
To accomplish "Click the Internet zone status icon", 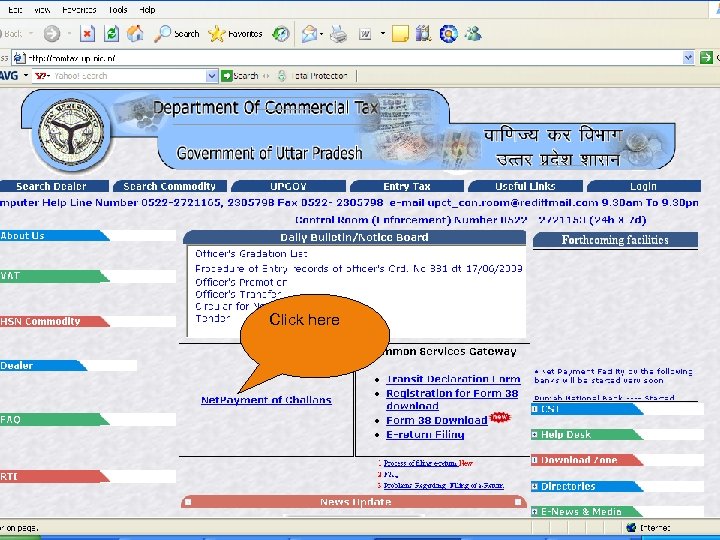I will coord(631,527).
